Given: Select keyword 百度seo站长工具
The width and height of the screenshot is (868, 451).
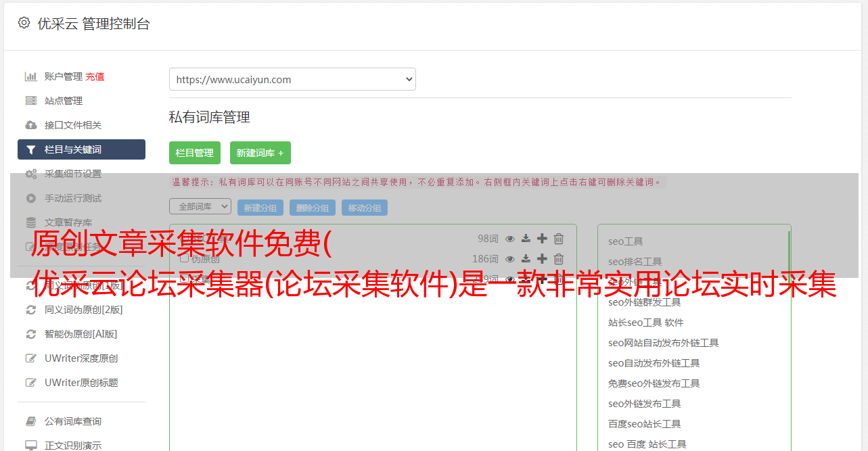Looking at the screenshot, I should point(644,424).
